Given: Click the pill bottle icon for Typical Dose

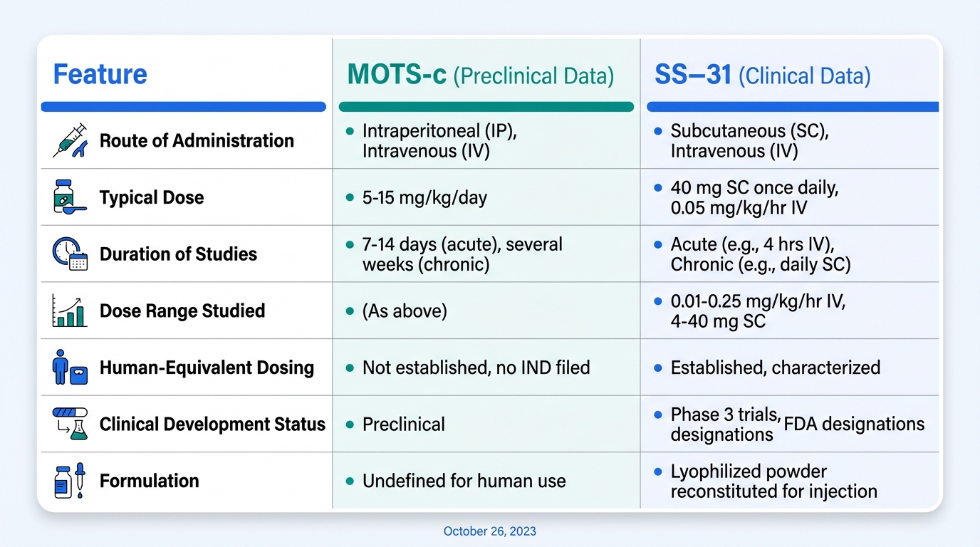Looking at the screenshot, I should tap(69, 197).
